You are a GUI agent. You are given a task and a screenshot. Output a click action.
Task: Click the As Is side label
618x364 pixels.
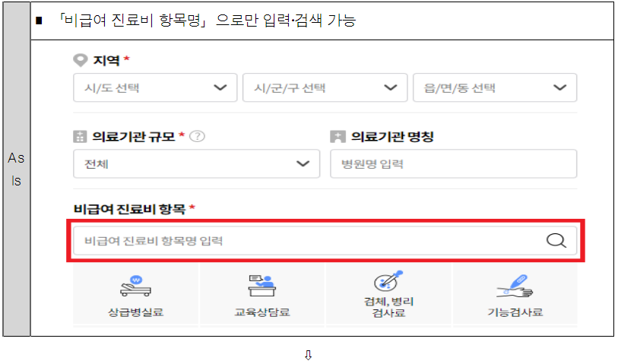pyautogui.click(x=16, y=169)
